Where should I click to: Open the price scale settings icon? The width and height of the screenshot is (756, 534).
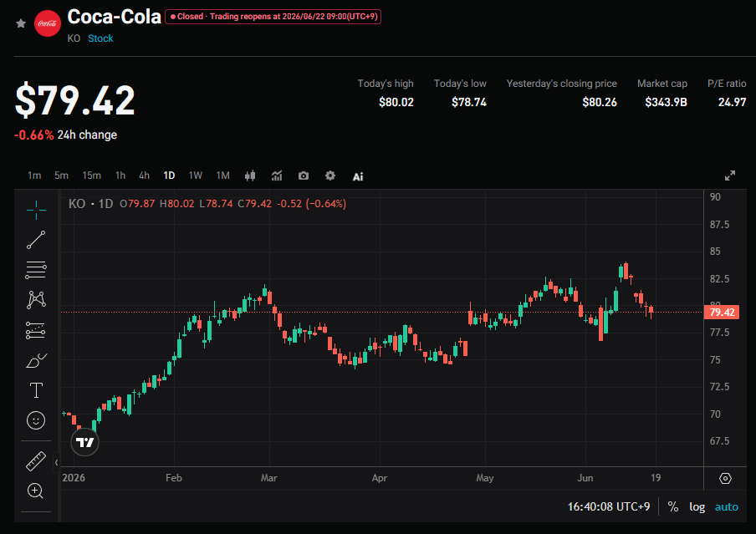click(x=725, y=478)
